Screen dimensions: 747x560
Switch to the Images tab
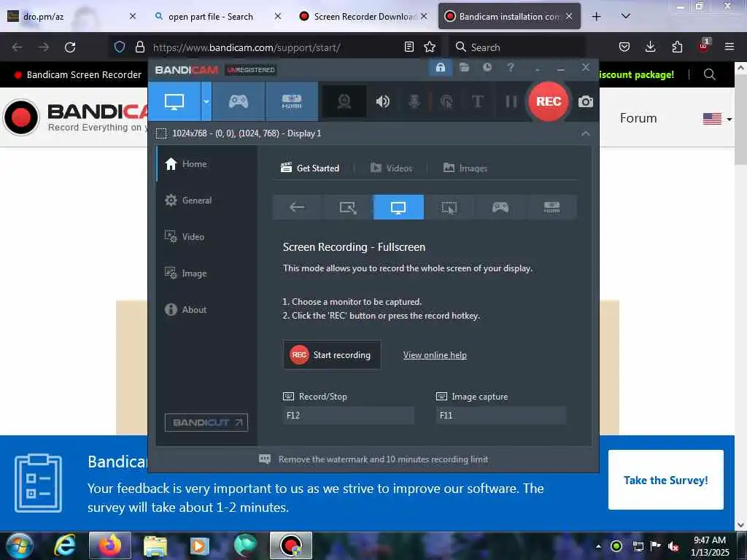465,168
